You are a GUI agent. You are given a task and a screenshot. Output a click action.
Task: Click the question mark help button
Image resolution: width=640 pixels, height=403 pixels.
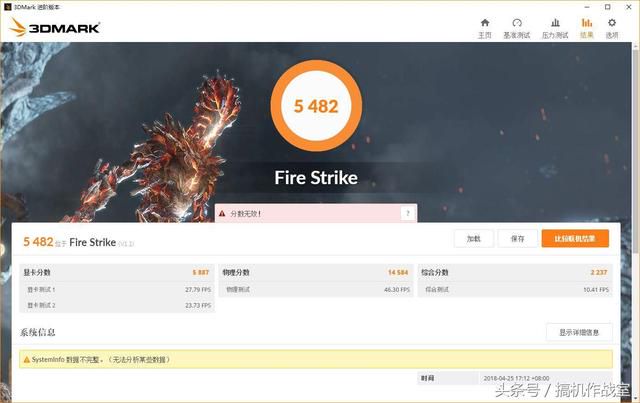pos(408,213)
